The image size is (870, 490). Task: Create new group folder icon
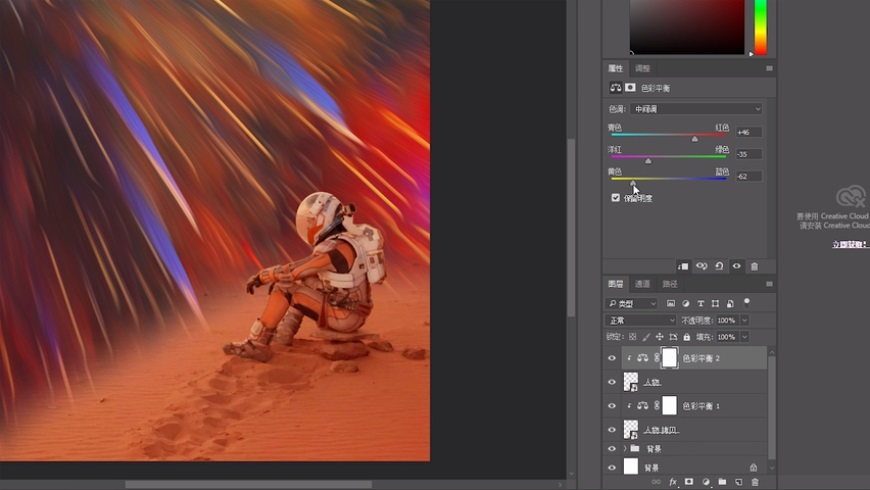[722, 482]
